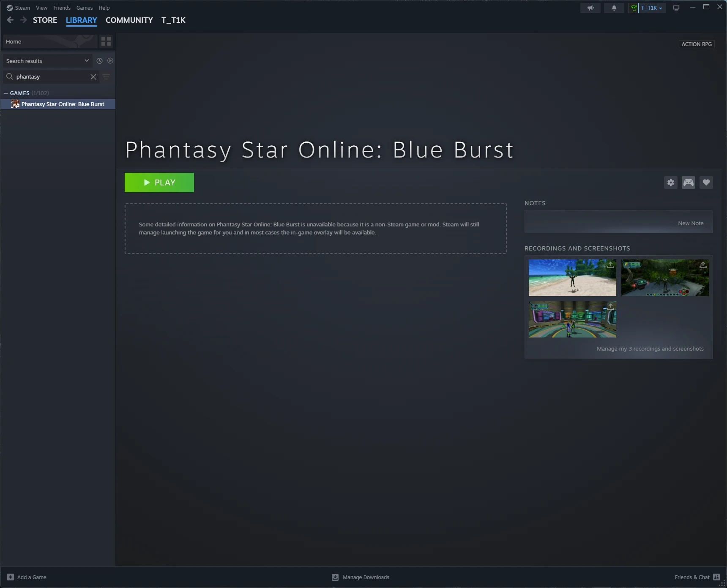This screenshot has height=588, width=727.
Task: Open the Search results dropdown
Action: (87, 60)
